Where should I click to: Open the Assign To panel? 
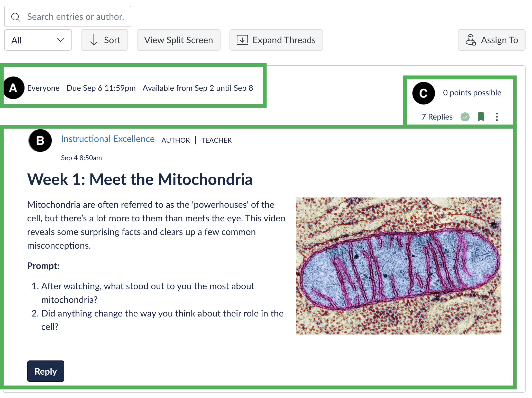[491, 40]
